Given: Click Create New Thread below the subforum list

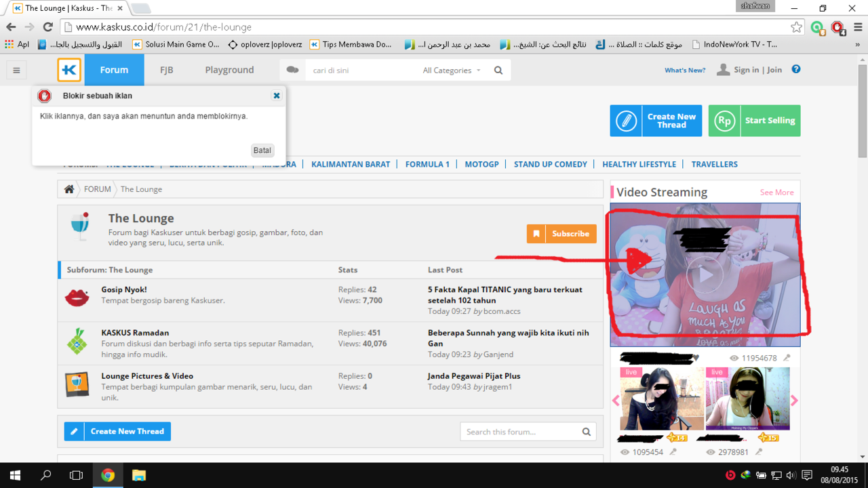Looking at the screenshot, I should [x=117, y=431].
